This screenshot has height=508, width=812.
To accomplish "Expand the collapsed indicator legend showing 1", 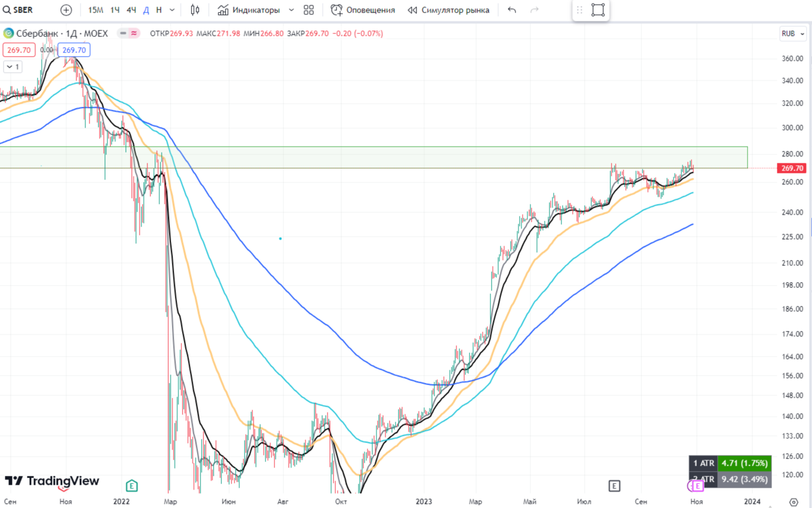I will (13, 67).
